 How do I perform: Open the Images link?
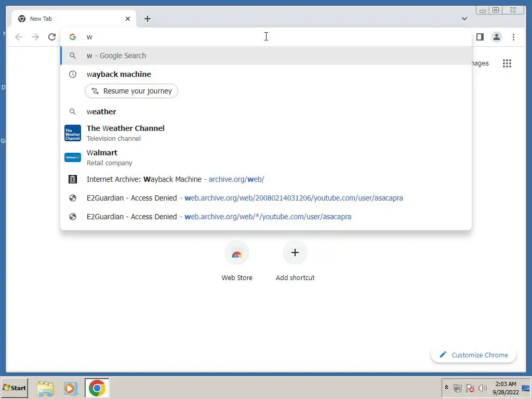click(480, 63)
